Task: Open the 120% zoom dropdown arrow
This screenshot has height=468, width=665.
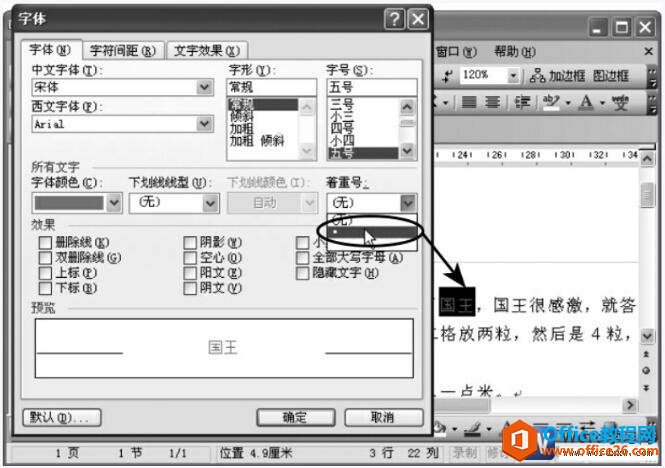Action: [513, 76]
